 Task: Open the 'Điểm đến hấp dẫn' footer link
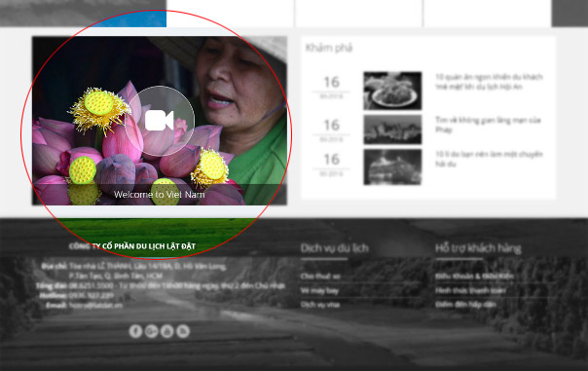pos(465,305)
